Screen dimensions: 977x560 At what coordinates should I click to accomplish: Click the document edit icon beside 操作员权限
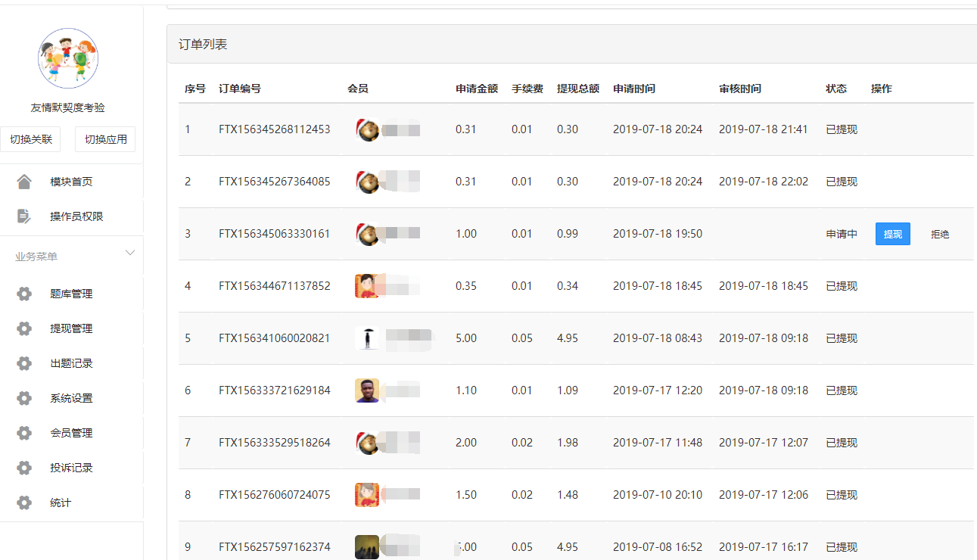coord(24,216)
